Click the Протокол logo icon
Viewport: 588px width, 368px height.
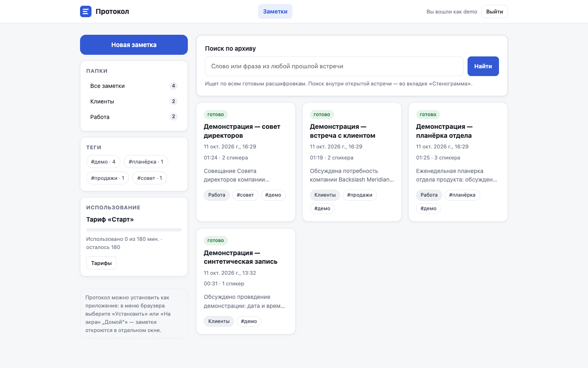[86, 11]
